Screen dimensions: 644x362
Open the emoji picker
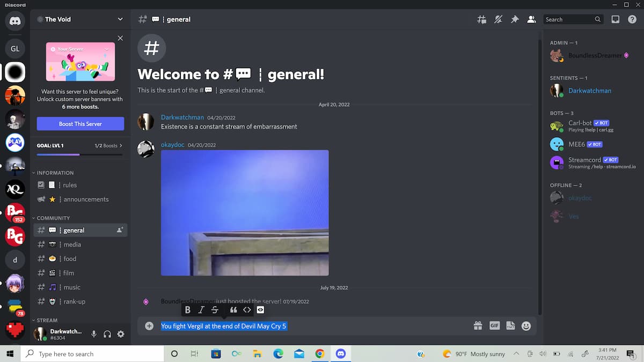pyautogui.click(x=525, y=326)
